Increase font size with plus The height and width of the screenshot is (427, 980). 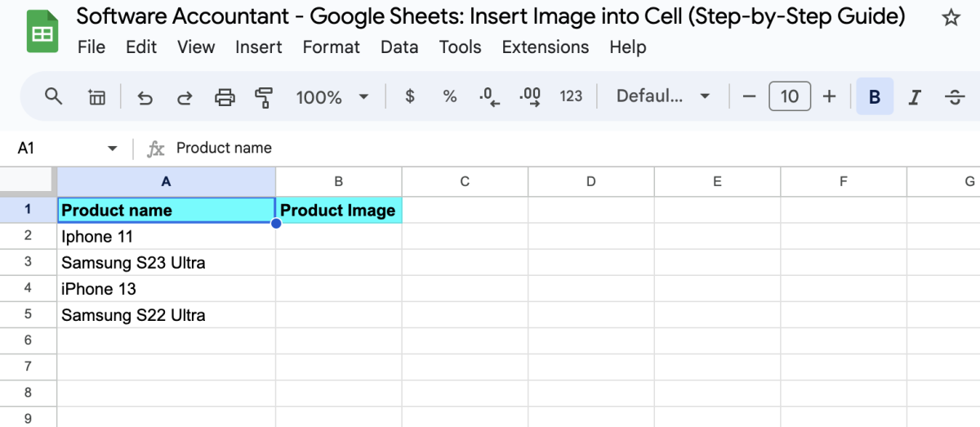coord(829,96)
